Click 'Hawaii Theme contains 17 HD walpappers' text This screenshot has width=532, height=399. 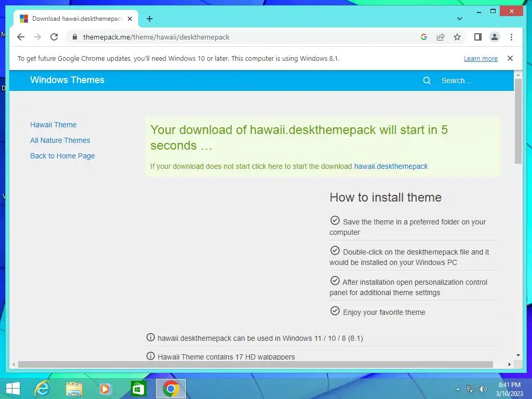pos(226,357)
